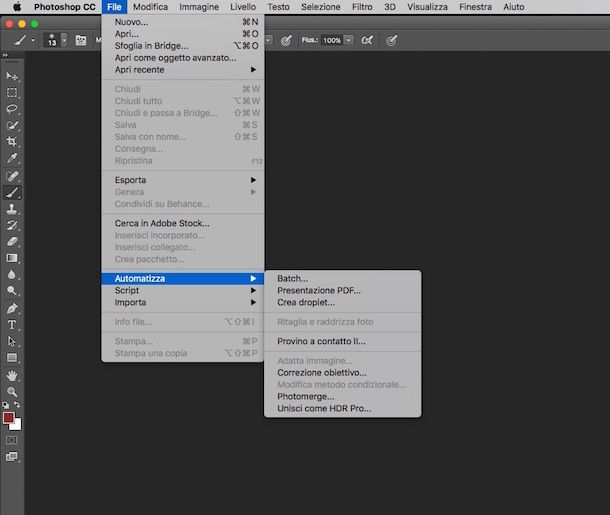
Task: Toggle Quick Mask mode
Action: (12, 440)
